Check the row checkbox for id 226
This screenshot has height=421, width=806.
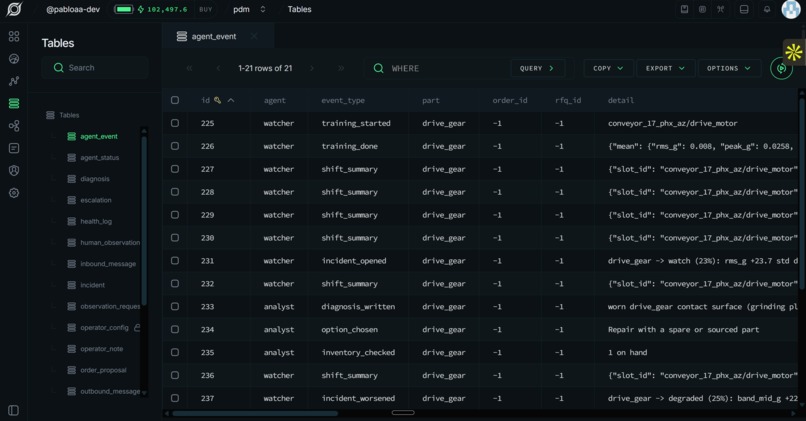click(175, 146)
